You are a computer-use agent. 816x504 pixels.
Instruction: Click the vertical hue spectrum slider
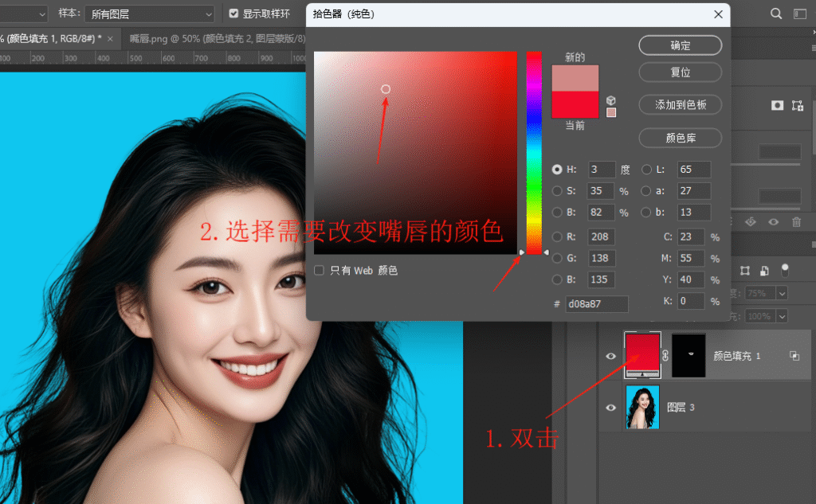click(534, 153)
